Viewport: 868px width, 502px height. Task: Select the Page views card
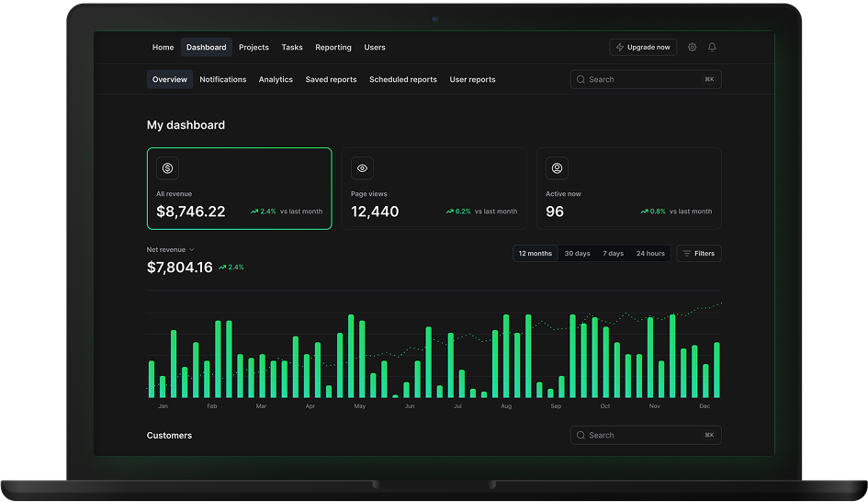pos(434,188)
